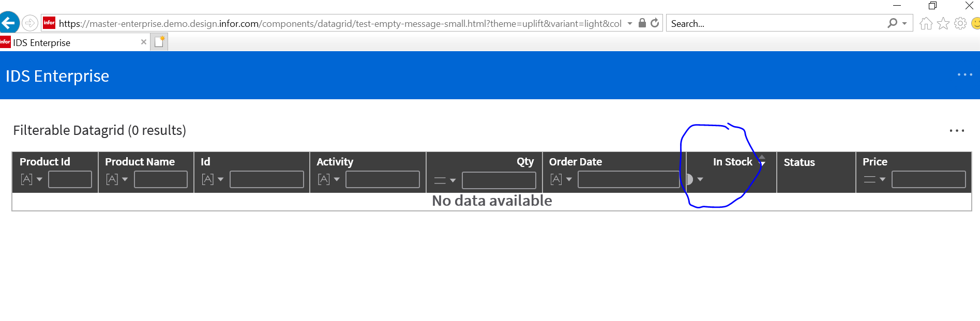Open header more actions ellipsis menu
The width and height of the screenshot is (980, 321).
[x=964, y=75]
